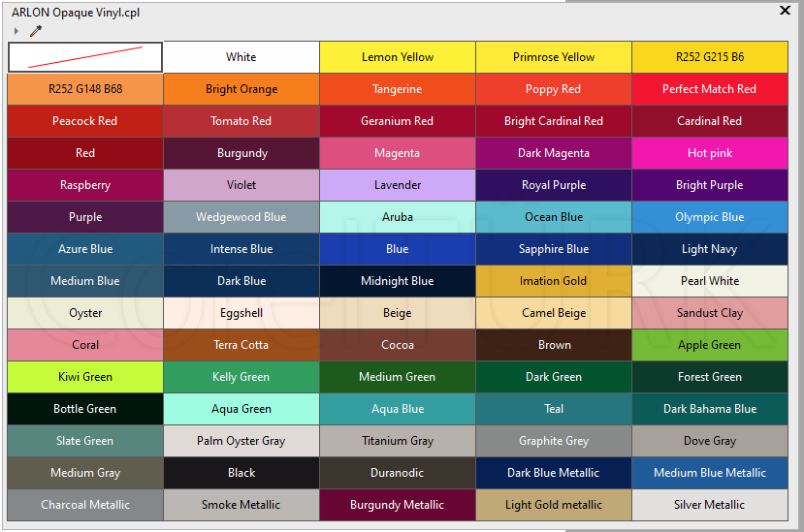Viewport: 804px width, 532px height.
Task: Click the Tomato Red swatch
Action: (x=241, y=121)
